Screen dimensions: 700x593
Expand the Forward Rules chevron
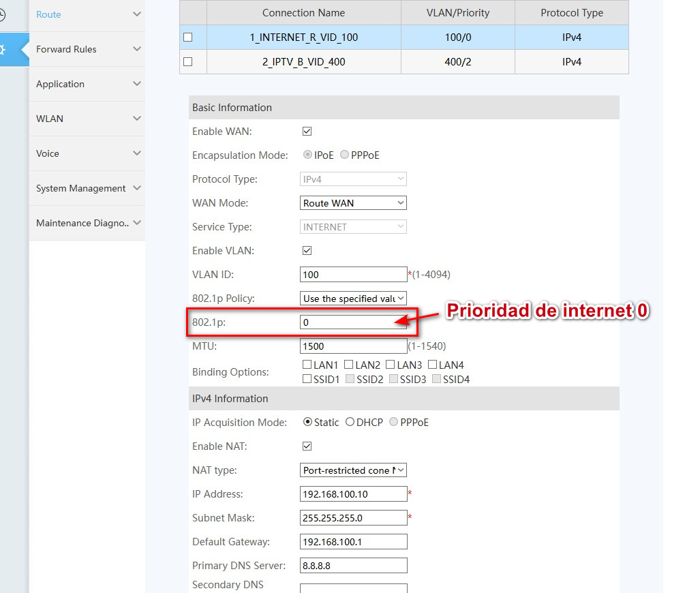[137, 49]
